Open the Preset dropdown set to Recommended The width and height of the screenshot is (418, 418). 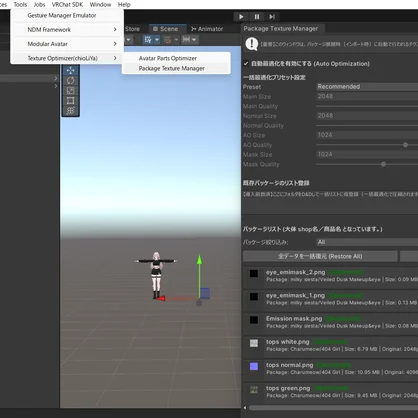[367, 87]
